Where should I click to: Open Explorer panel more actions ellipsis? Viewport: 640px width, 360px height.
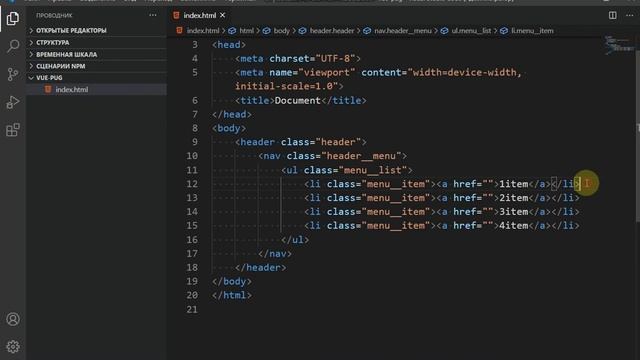coord(153,15)
